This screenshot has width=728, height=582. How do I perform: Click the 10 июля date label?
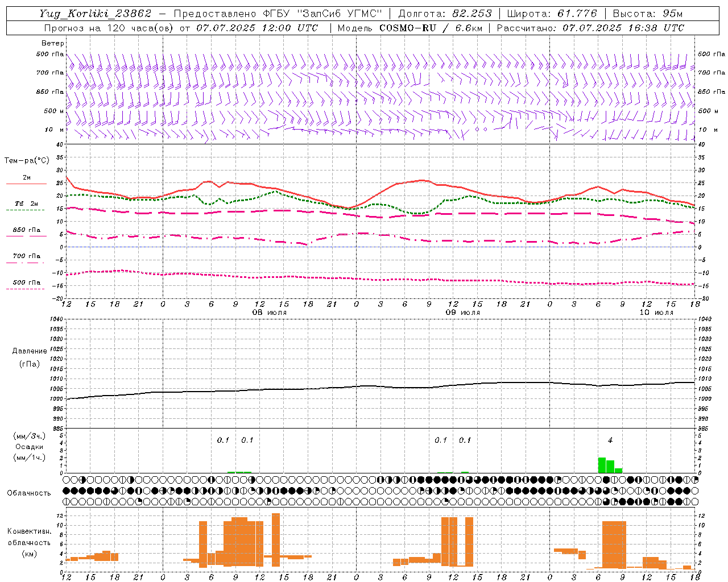click(x=656, y=313)
